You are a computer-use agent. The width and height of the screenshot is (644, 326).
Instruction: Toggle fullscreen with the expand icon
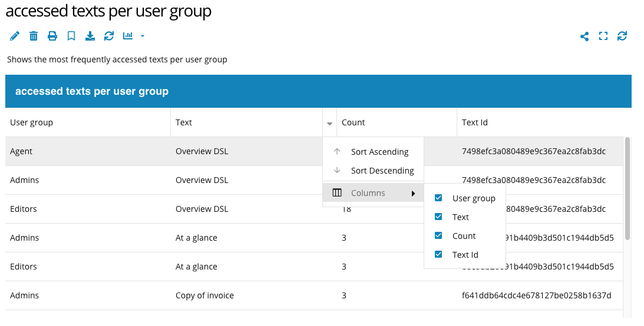[603, 36]
